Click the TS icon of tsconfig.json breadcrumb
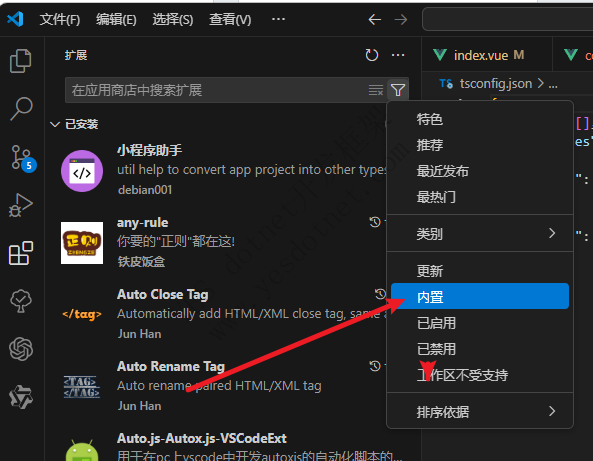593x461 pixels. click(446, 84)
